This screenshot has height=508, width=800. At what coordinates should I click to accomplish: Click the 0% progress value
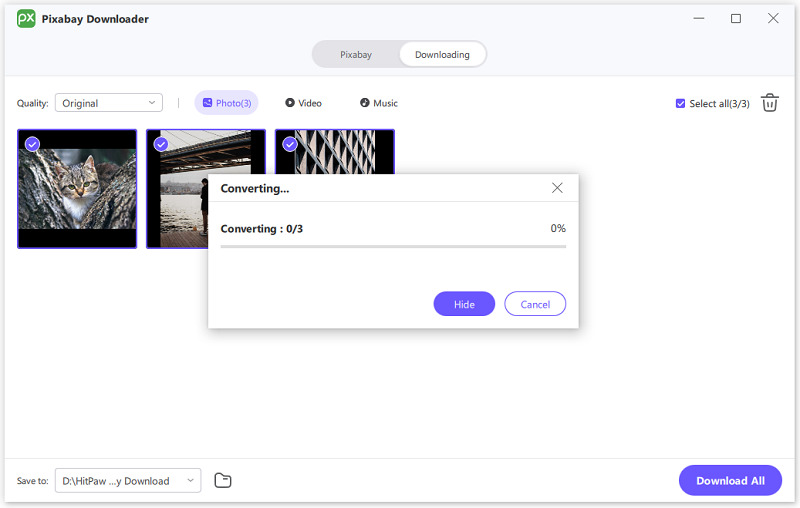click(558, 228)
